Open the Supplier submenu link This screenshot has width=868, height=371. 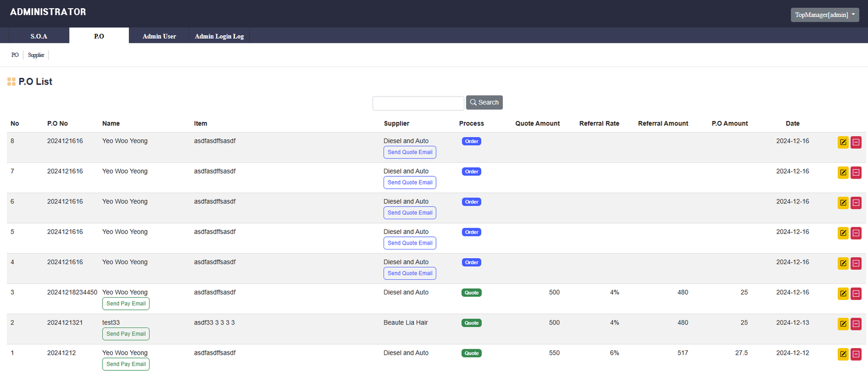click(x=36, y=55)
